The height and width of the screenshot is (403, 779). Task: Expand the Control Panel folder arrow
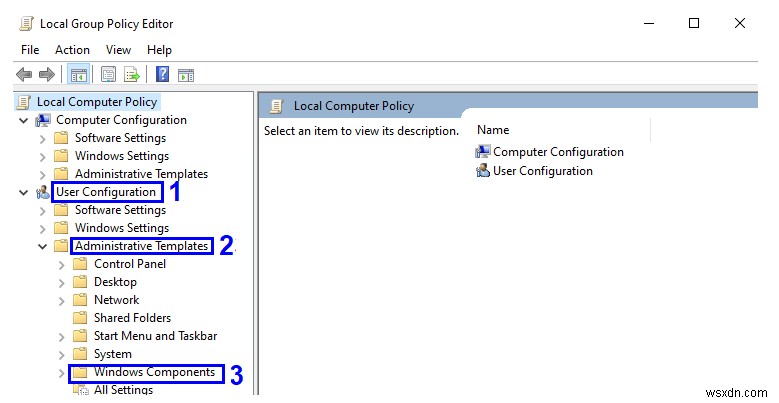(x=62, y=264)
